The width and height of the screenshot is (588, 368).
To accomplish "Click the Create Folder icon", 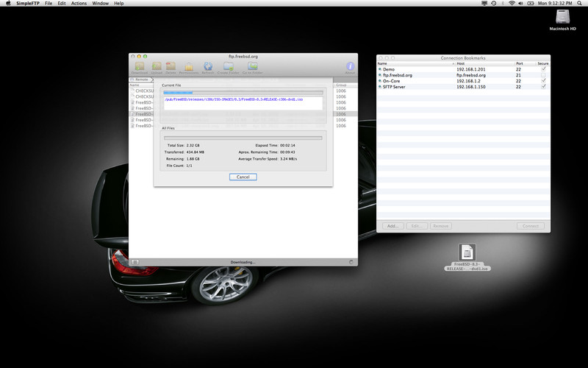I will [x=228, y=67].
